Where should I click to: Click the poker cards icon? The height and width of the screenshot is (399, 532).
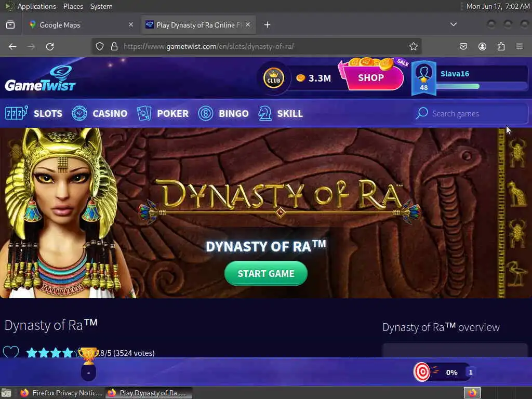pyautogui.click(x=144, y=113)
